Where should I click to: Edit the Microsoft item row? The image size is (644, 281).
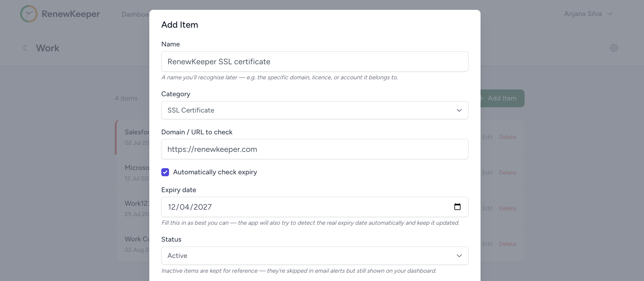coord(487,173)
